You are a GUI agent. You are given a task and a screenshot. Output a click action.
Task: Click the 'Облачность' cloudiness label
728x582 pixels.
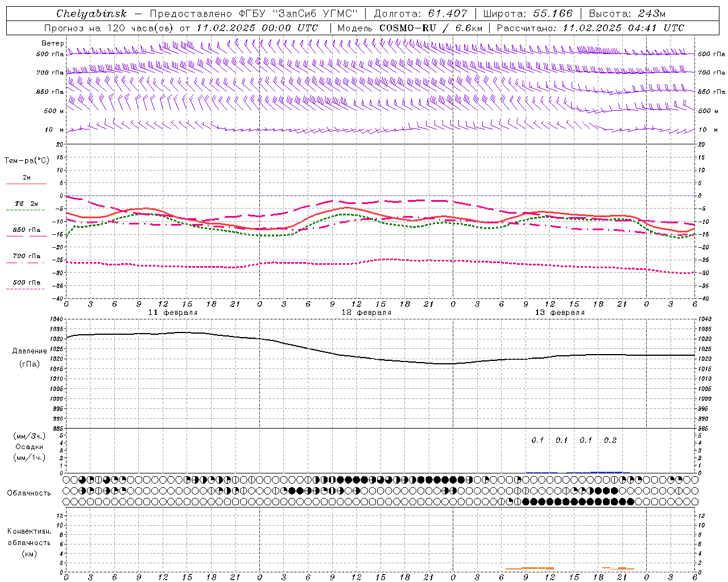[29, 493]
